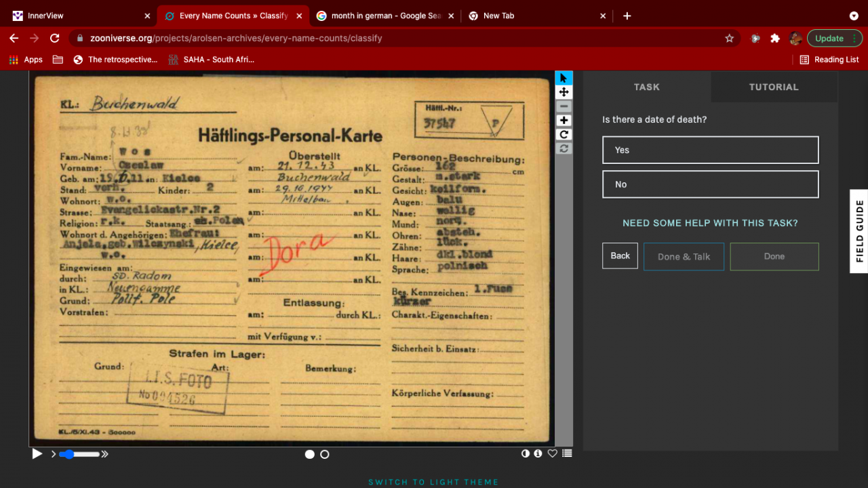Click the "Is there a date of death?" question
868x488 pixels.
tap(654, 119)
